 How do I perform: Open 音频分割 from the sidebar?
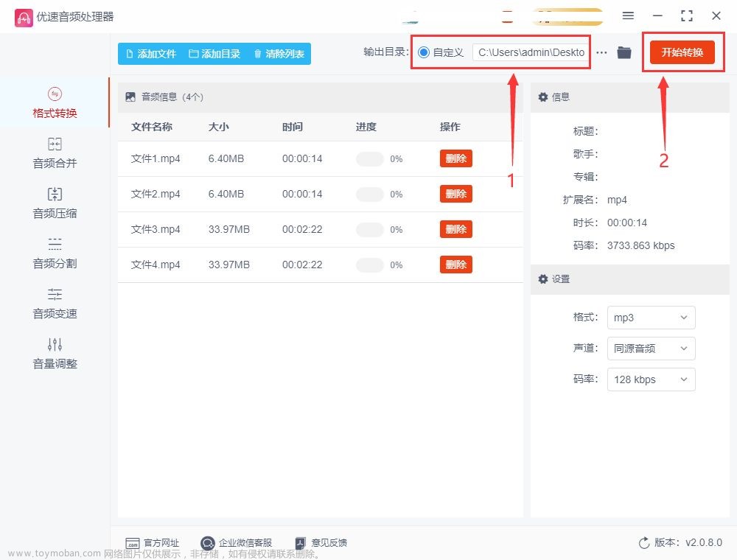pyautogui.click(x=55, y=253)
